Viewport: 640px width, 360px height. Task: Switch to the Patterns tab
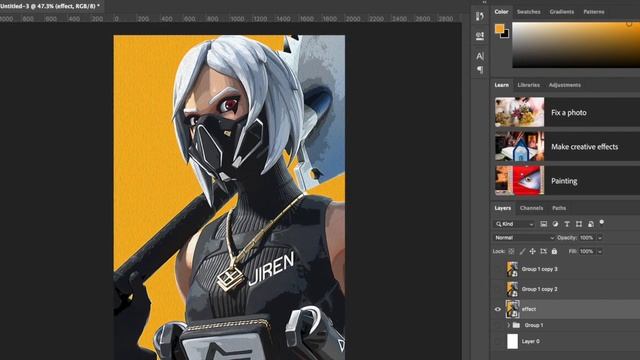594,12
